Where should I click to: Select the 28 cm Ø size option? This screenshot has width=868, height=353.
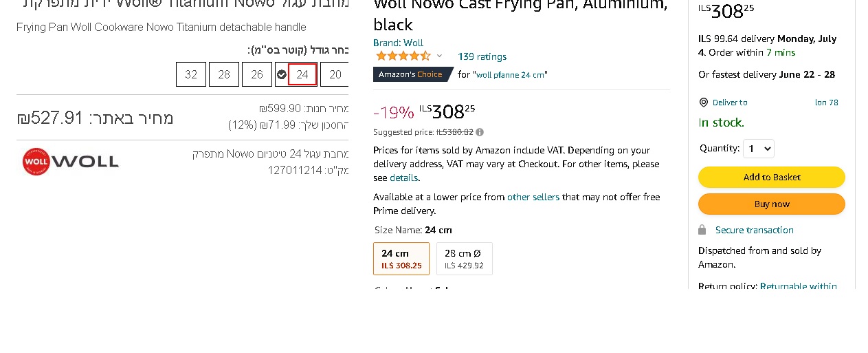click(464, 259)
